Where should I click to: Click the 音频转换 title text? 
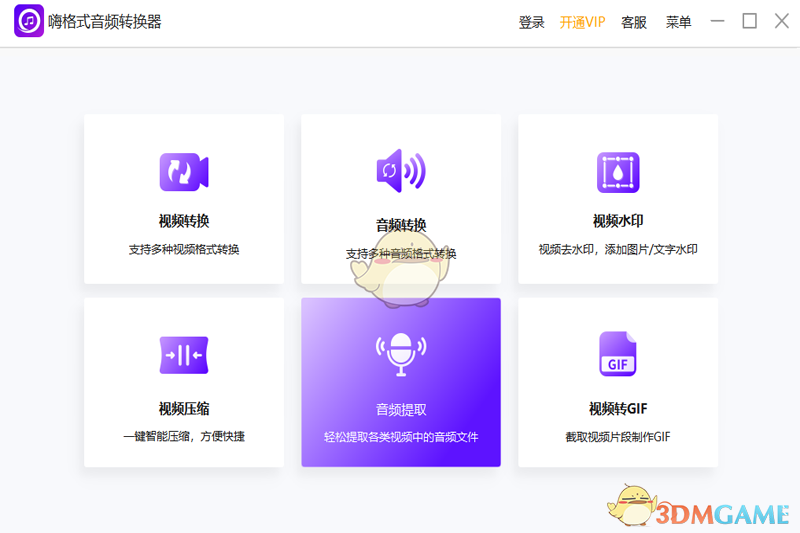coord(401,225)
